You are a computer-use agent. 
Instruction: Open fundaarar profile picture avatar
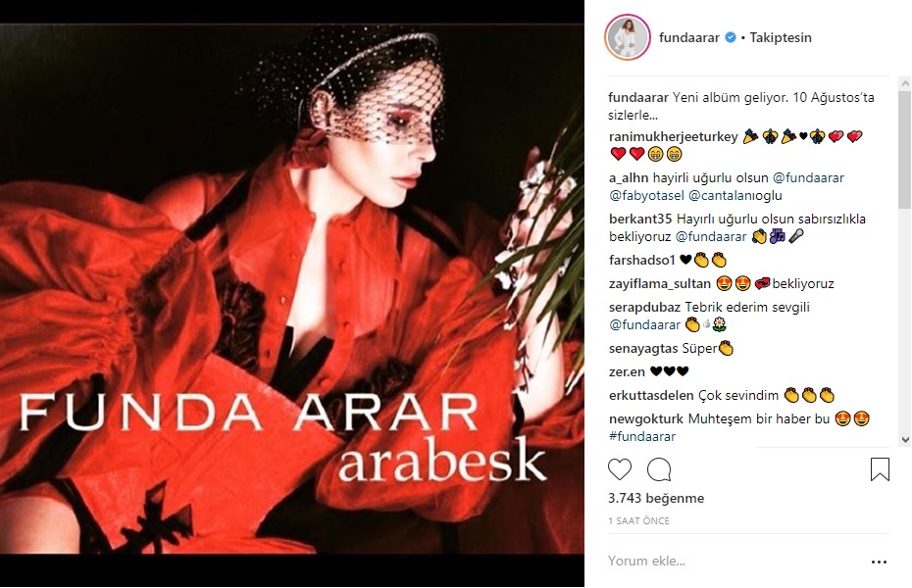(628, 38)
